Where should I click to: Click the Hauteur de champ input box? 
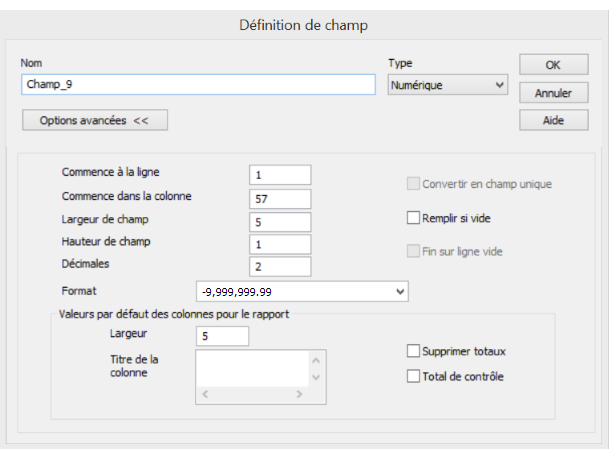pyautogui.click(x=280, y=245)
